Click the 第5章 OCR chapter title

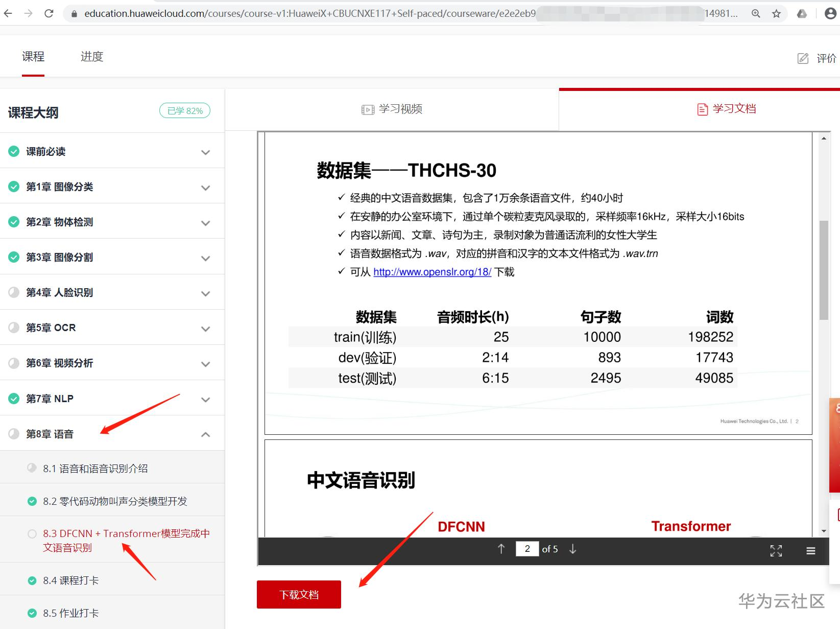pos(51,328)
